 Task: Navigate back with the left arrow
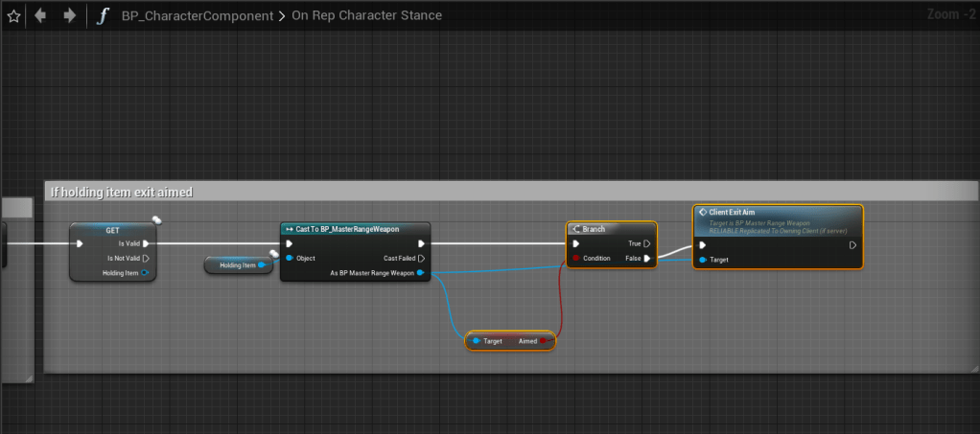click(40, 16)
